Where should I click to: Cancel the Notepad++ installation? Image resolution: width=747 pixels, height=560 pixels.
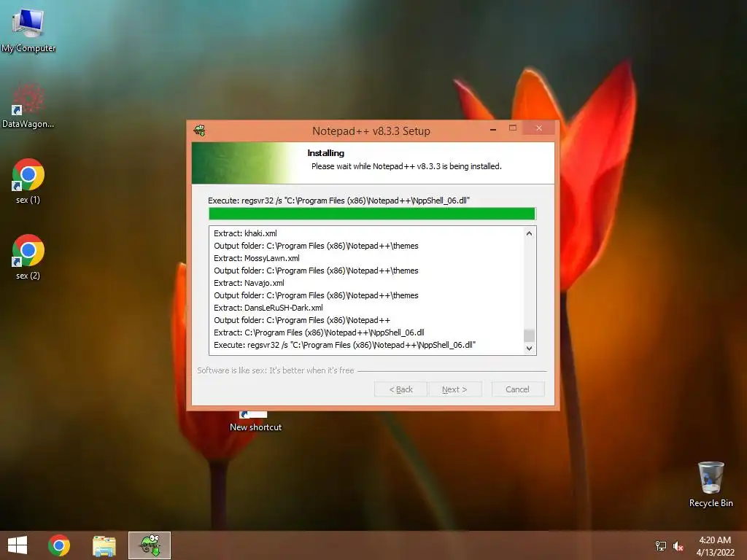517,389
